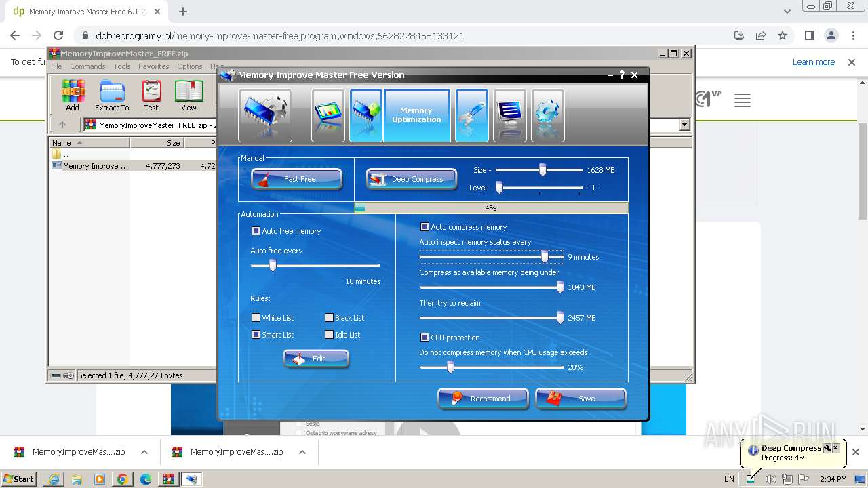
Task: Click the Recommend button
Action: coord(483,399)
